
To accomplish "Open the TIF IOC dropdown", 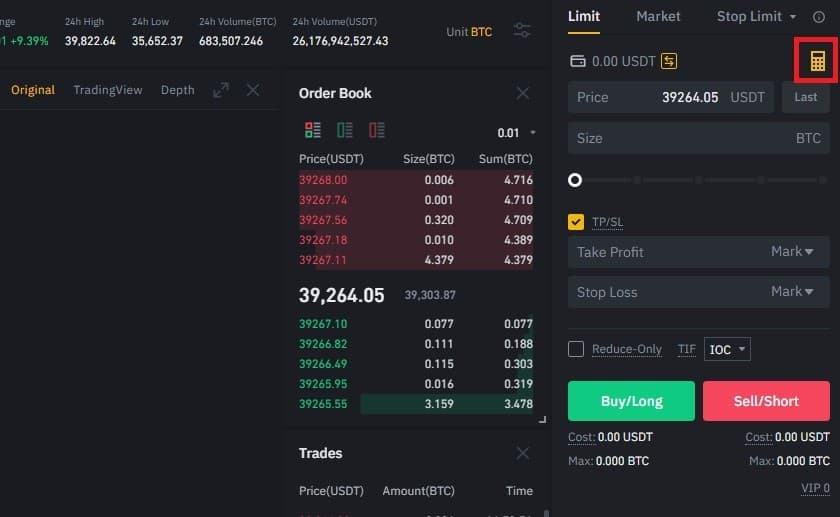I will click(727, 349).
